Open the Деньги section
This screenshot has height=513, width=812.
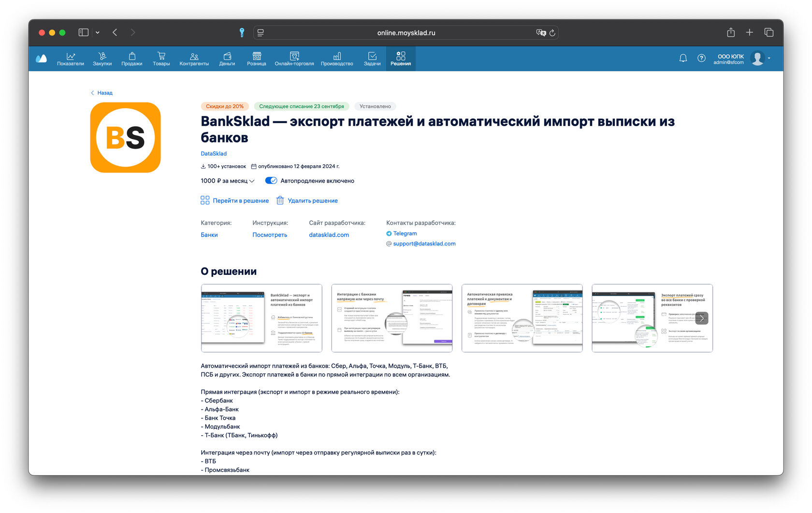[227, 59]
